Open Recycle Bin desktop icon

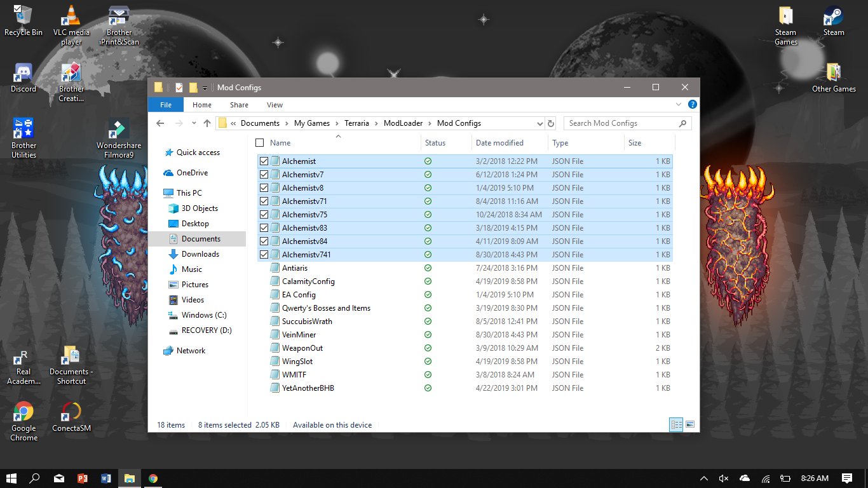click(x=24, y=20)
